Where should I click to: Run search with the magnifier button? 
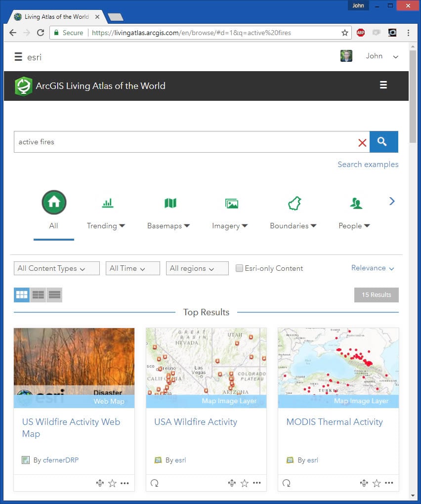coord(384,142)
